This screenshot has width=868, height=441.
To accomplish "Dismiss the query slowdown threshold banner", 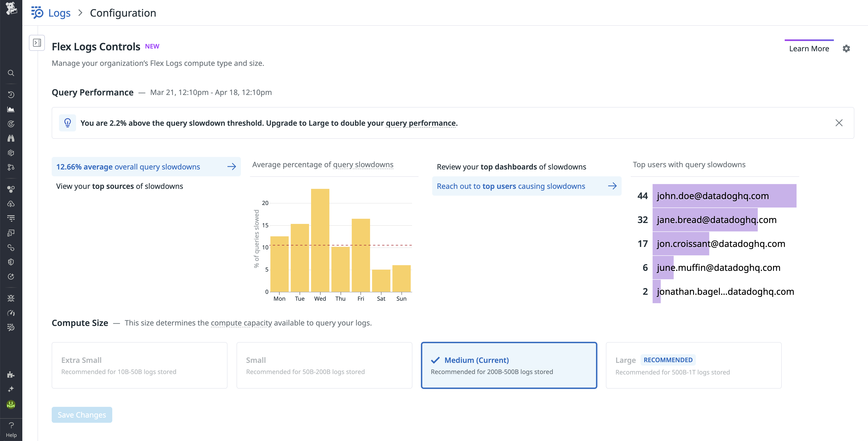I will tap(839, 123).
